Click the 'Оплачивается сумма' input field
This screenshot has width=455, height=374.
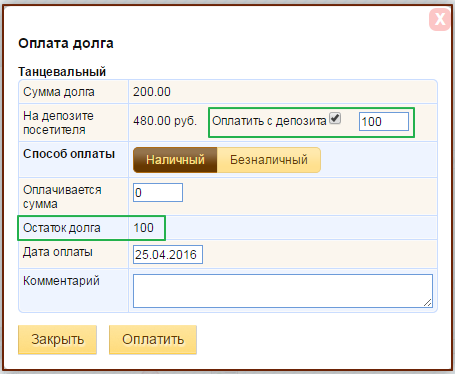click(x=158, y=192)
